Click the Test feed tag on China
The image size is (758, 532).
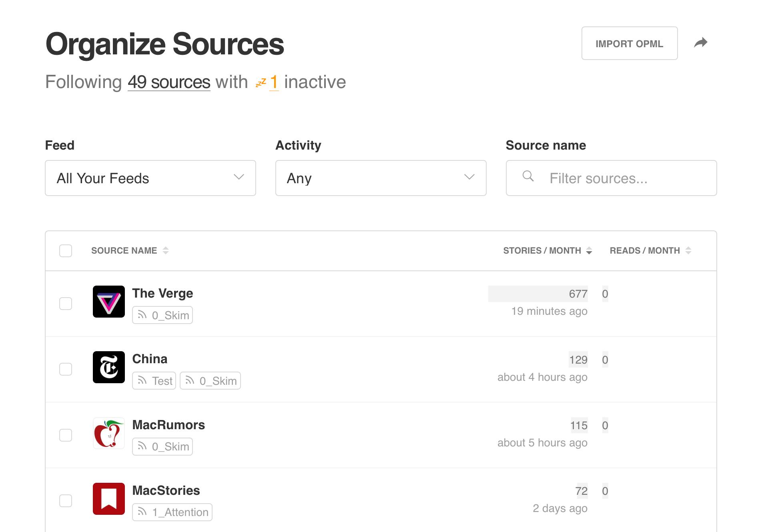coord(154,381)
